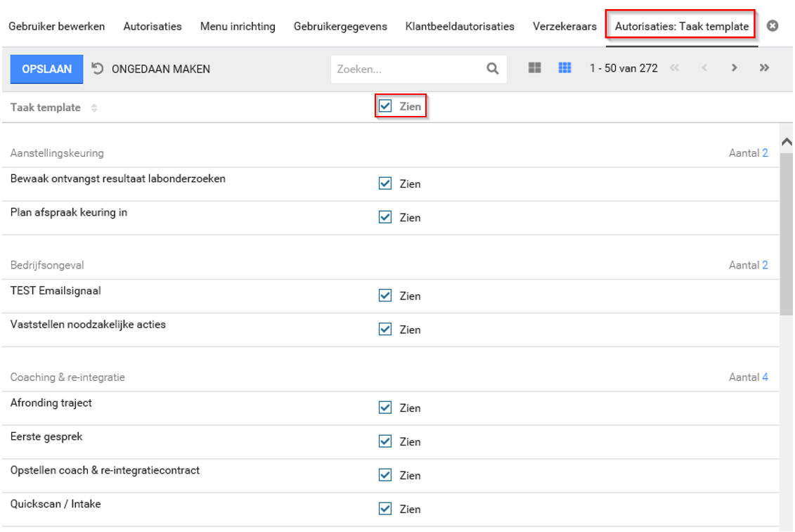Viewport: 795px width, 532px height.
Task: Click into the Zoeken search field
Action: tap(408, 69)
